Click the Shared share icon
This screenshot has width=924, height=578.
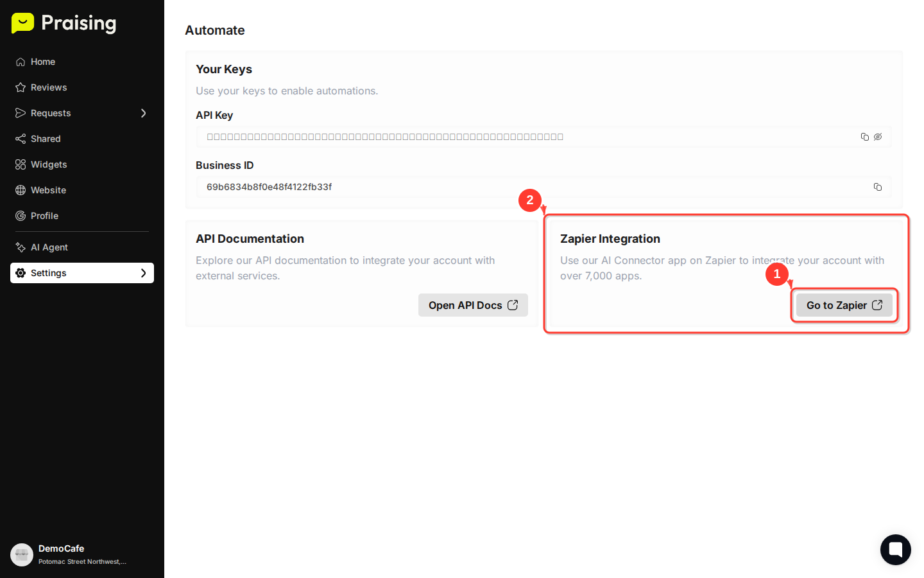(20, 139)
